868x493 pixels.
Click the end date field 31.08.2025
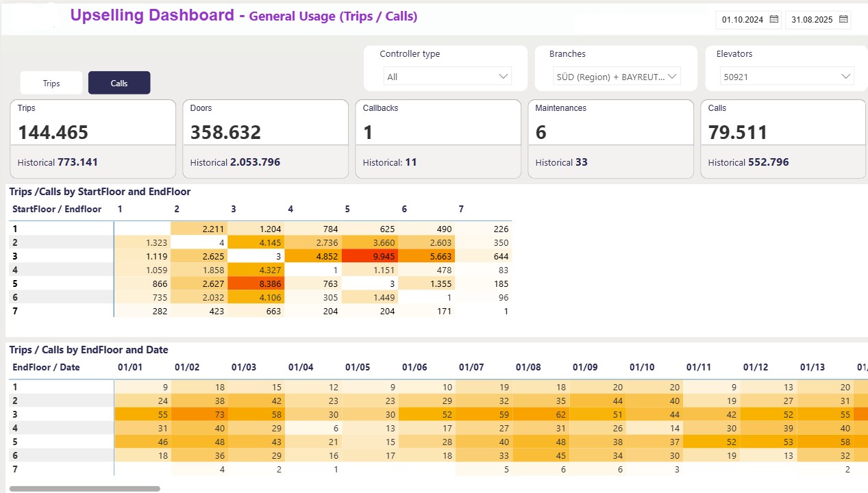click(811, 20)
